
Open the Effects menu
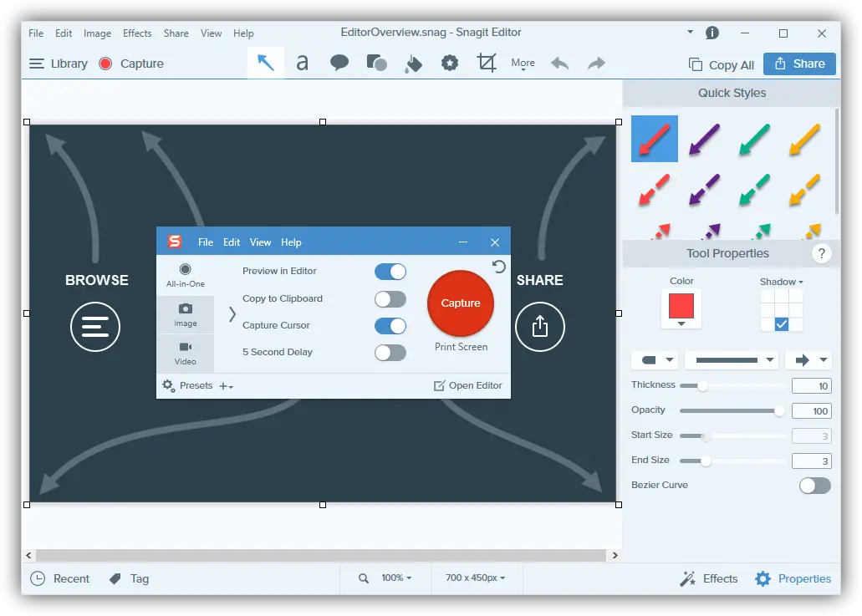pos(137,33)
